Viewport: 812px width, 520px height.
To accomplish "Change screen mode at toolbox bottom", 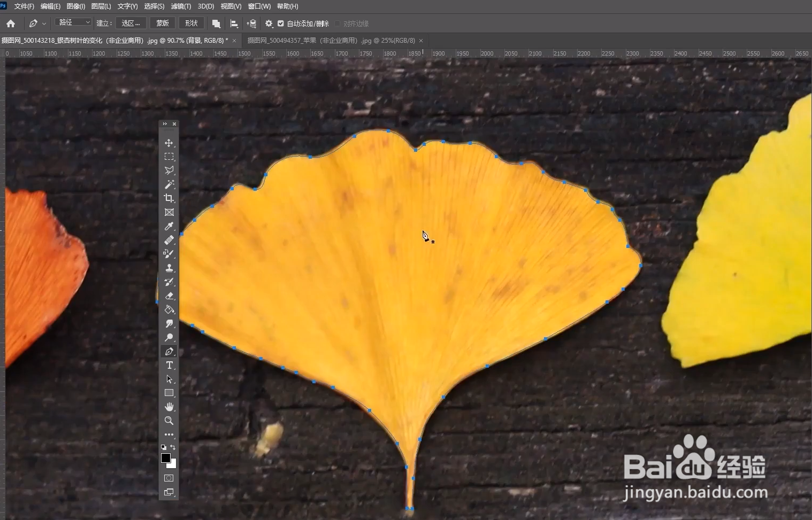I will click(169, 492).
